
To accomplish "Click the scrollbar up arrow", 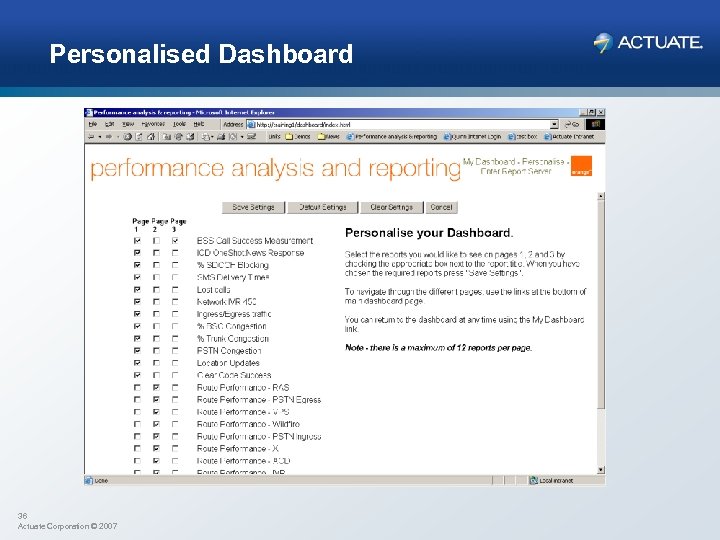I will pyautogui.click(x=601, y=196).
